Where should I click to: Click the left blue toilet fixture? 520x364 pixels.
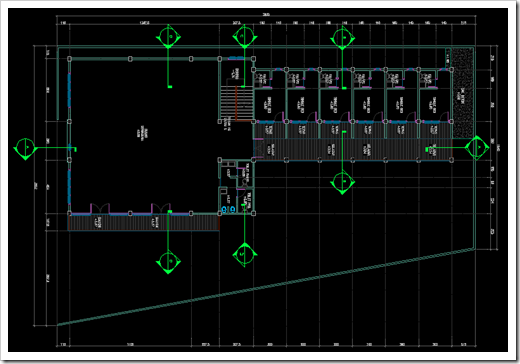225,209
